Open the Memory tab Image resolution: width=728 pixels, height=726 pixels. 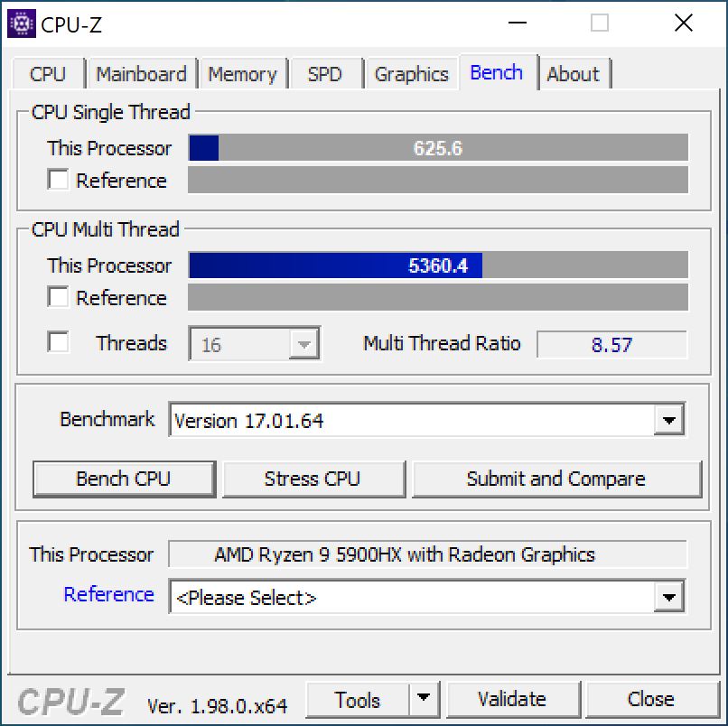tap(242, 74)
